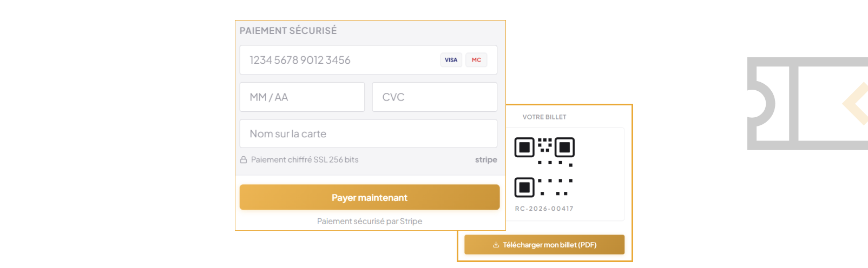The image size is (868, 268).
Task: Click the MC card badge
Action: tap(476, 60)
